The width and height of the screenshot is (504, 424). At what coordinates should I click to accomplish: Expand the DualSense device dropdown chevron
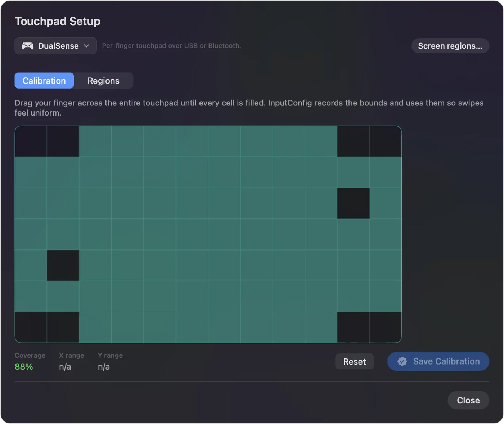(x=86, y=46)
